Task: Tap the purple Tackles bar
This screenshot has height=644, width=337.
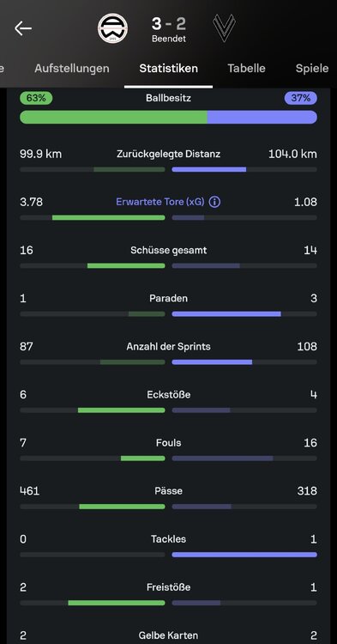Action: click(244, 555)
